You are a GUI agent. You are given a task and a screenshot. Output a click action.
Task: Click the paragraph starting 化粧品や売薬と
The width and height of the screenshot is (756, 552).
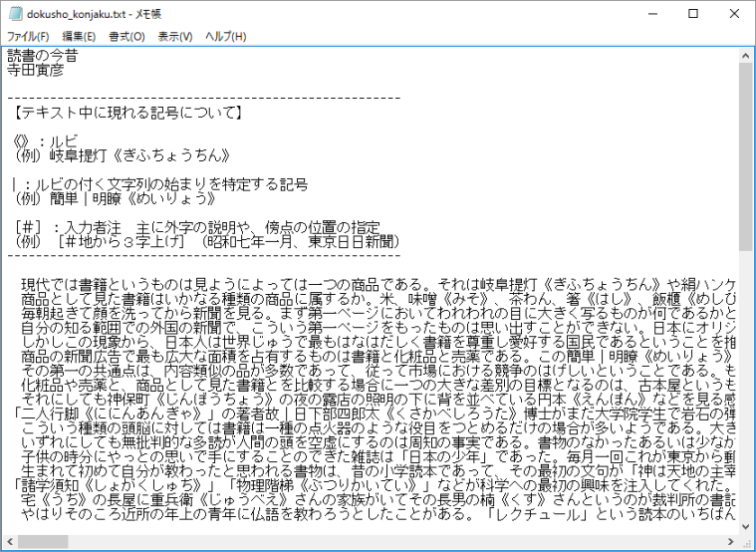coord(378,385)
